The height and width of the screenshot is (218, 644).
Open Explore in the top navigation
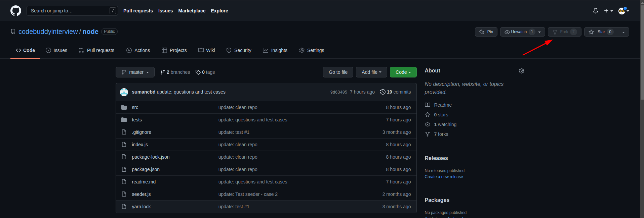point(219,11)
